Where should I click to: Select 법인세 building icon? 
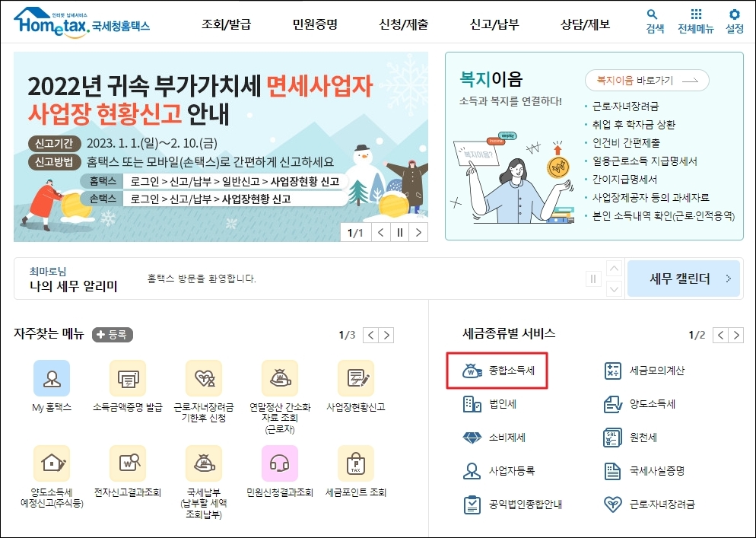472,404
